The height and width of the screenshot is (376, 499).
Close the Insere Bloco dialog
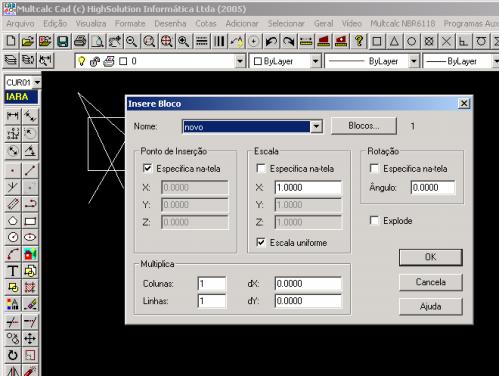tap(464, 104)
